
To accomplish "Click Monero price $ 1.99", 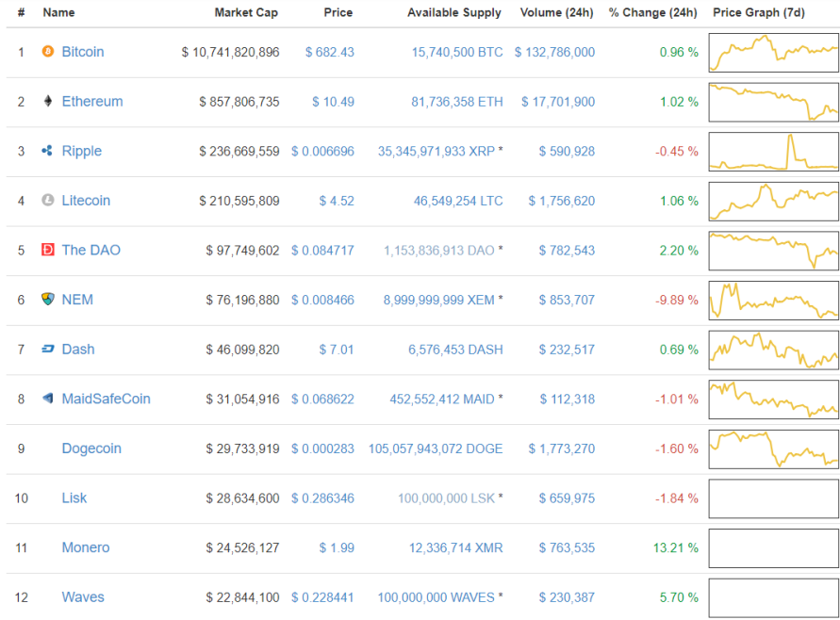I will pyautogui.click(x=337, y=547).
